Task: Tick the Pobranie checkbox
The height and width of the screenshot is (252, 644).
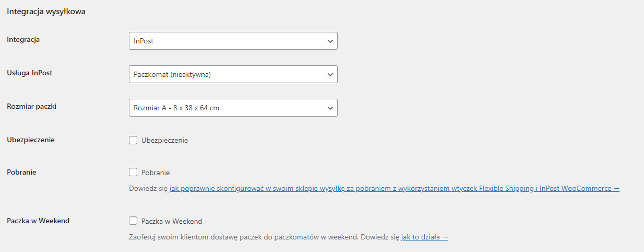Action: (x=133, y=173)
